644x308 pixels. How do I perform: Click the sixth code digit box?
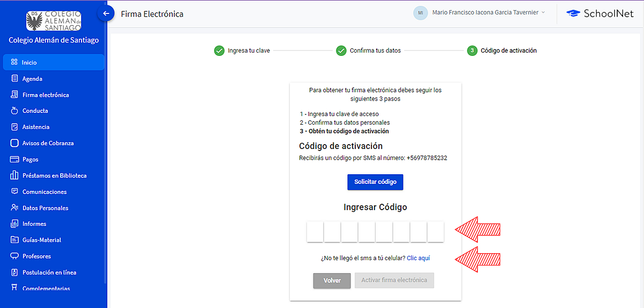click(401, 232)
